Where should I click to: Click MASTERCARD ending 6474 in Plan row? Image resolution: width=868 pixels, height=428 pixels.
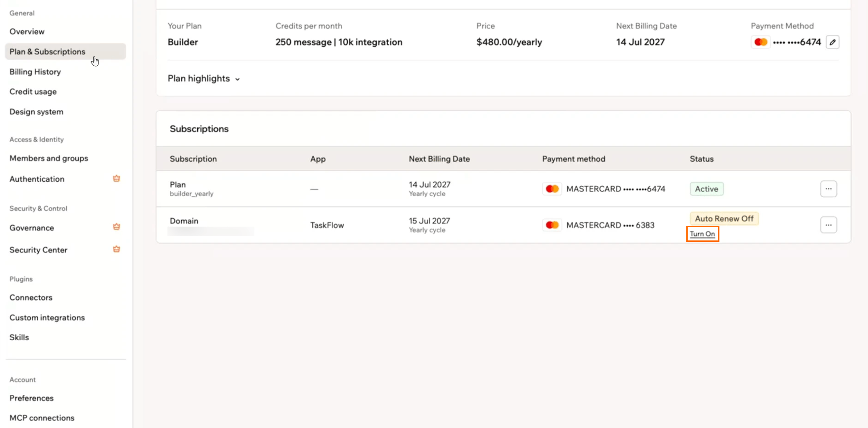coord(616,189)
